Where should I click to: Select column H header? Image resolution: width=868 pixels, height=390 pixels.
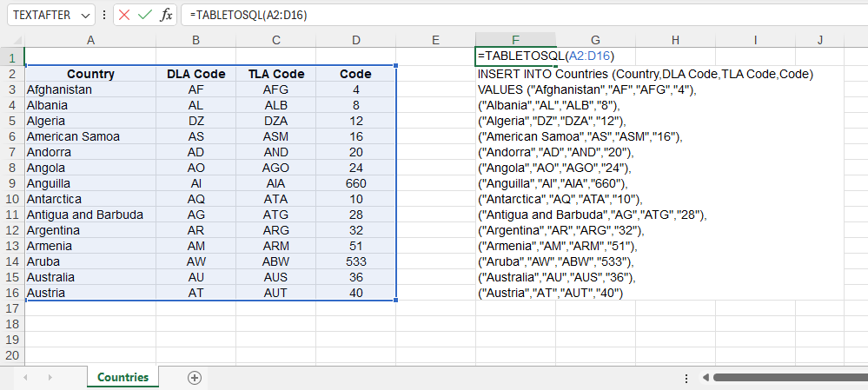click(675, 40)
